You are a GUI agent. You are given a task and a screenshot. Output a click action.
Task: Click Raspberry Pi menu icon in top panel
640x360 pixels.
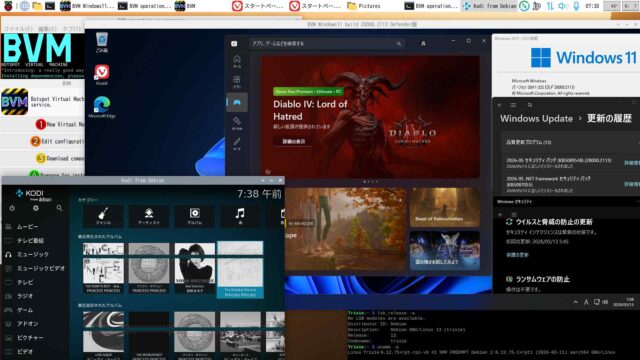[x=8, y=6]
